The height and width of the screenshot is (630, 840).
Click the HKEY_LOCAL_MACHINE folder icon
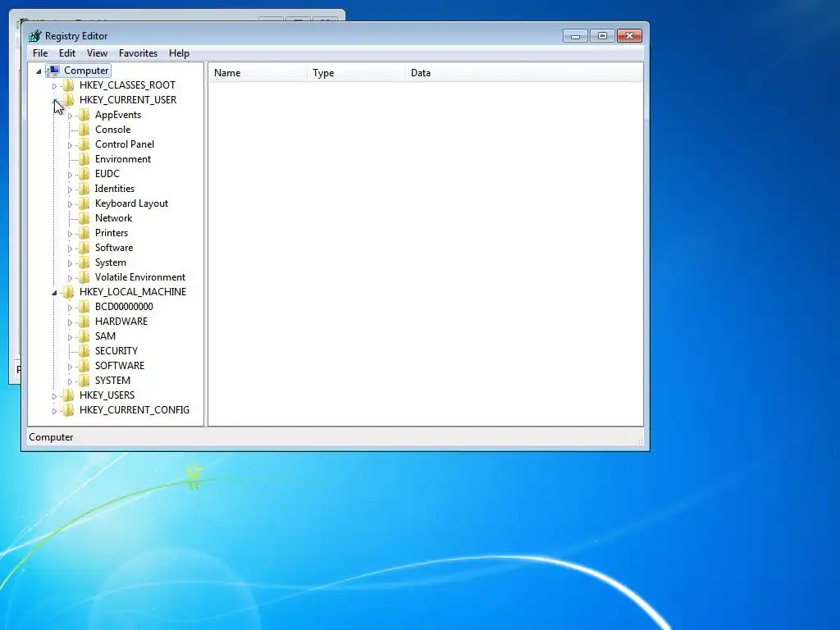69,292
